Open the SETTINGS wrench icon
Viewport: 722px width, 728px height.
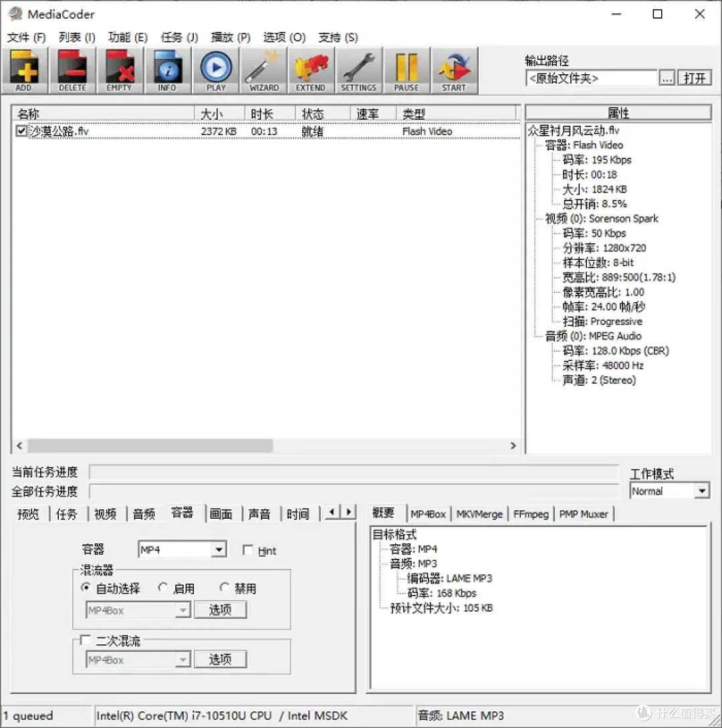(359, 71)
